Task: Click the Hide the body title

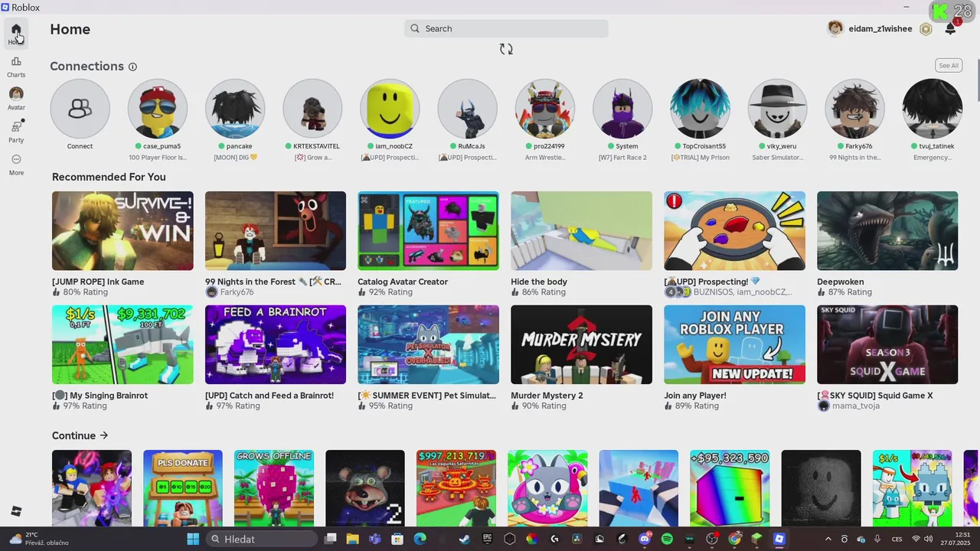Action: coord(539,282)
